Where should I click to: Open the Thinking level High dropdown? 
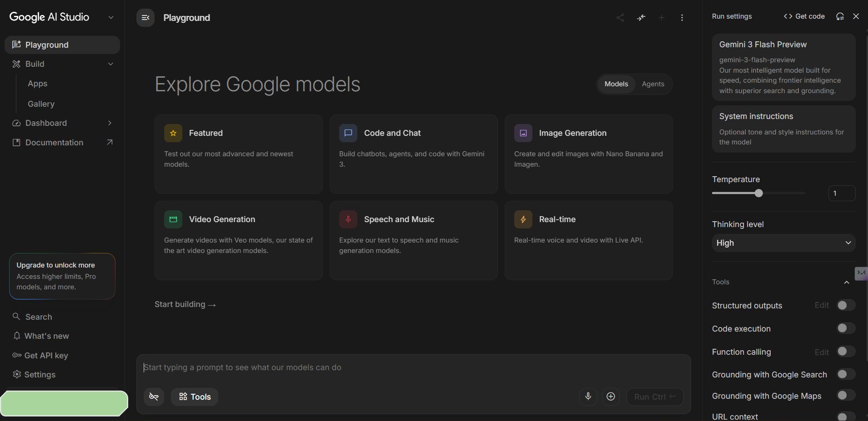(x=783, y=243)
